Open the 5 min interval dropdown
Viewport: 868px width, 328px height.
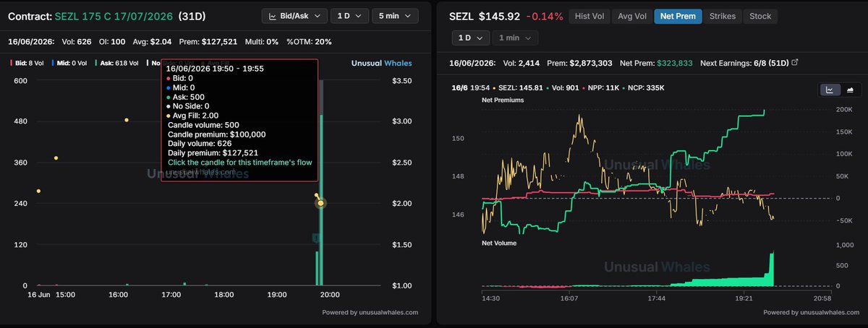pos(395,16)
